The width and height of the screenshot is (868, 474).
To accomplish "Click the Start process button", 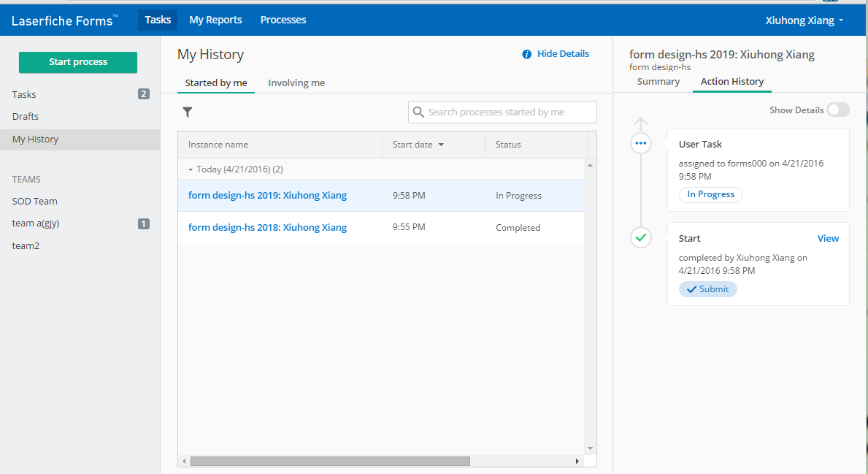I will (x=78, y=62).
